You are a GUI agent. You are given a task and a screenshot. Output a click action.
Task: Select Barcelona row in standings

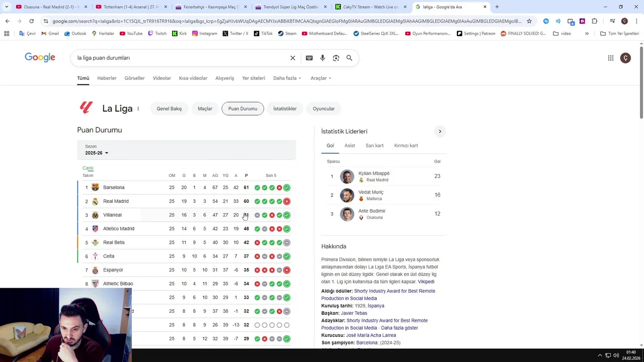(x=186, y=188)
